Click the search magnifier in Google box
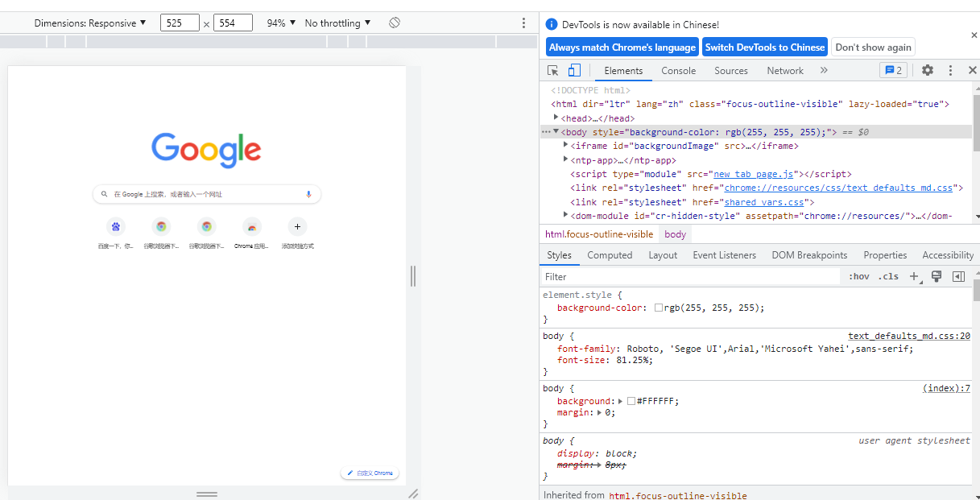Viewport: 980px width, 500px height. (x=105, y=194)
